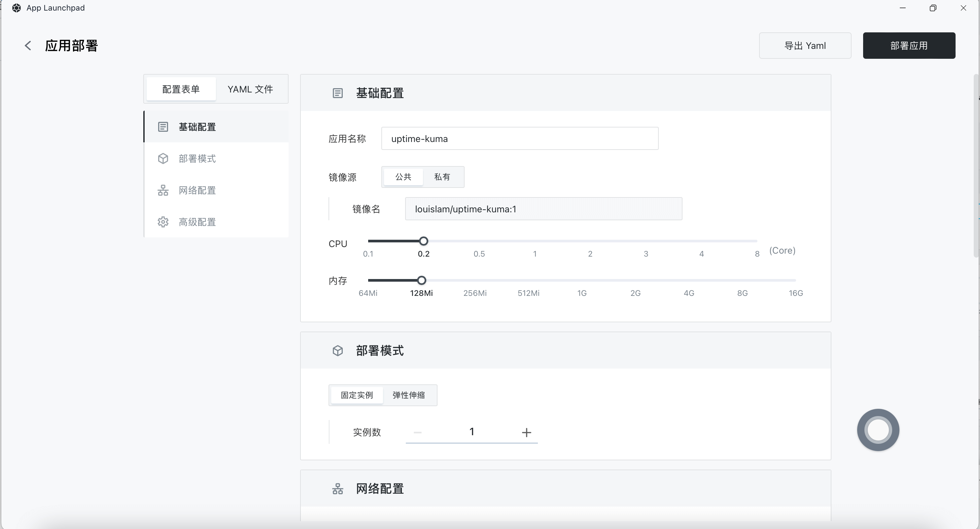Screen dimensions: 980x529
Task: Select 私有 image source option
Action: (x=442, y=177)
